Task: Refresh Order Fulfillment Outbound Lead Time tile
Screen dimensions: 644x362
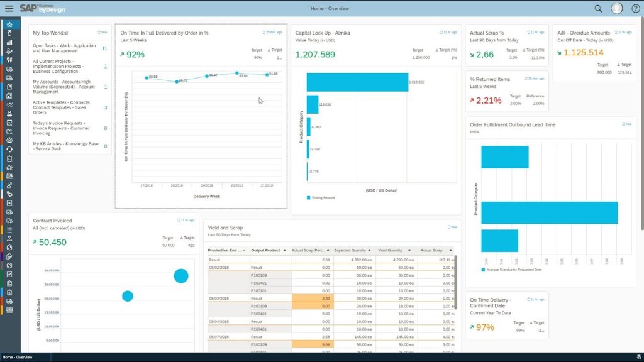Action: tap(626, 124)
